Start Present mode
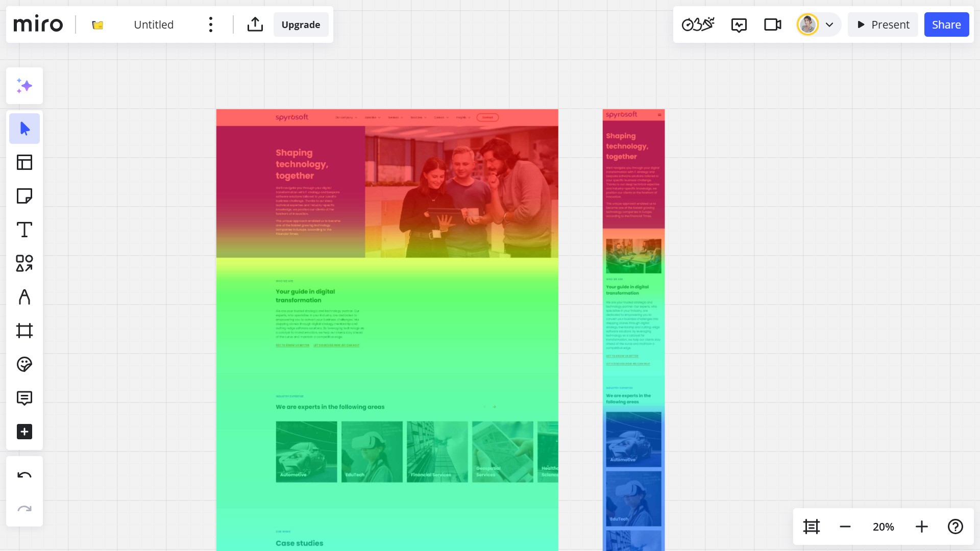The width and height of the screenshot is (980, 551). click(883, 24)
